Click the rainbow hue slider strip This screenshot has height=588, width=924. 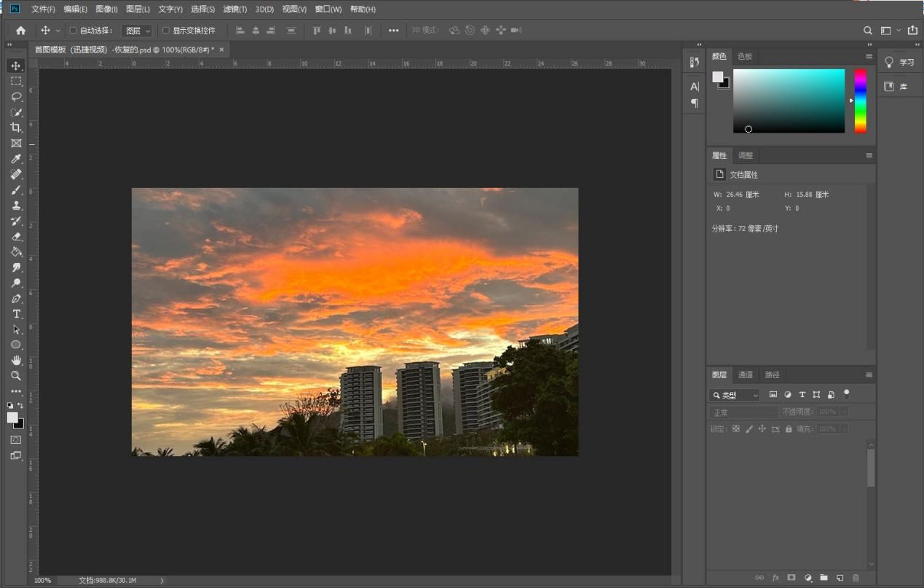coord(861,101)
